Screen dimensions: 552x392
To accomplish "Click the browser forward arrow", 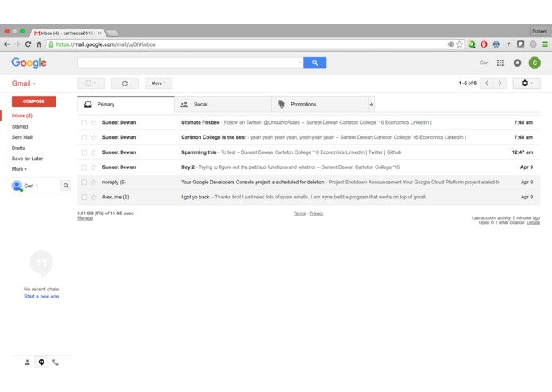I will coord(17,44).
